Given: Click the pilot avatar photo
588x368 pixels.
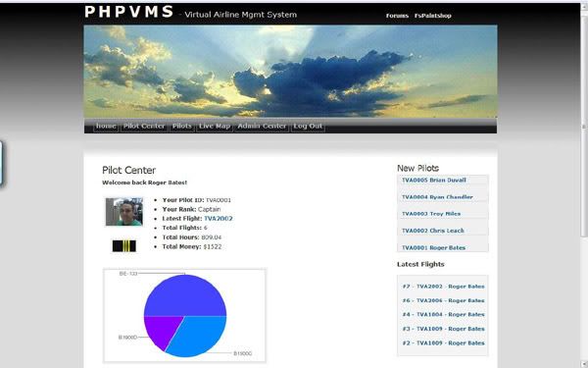Looking at the screenshot, I should click(124, 212).
